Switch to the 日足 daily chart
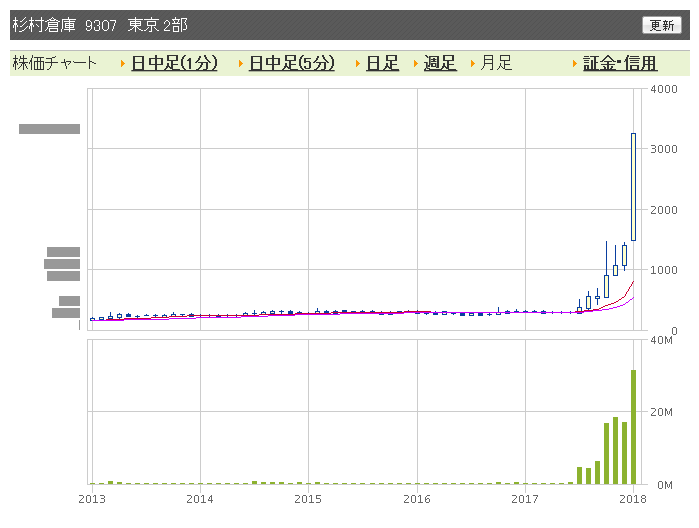Viewport: 699px width, 528px height. 382,63
